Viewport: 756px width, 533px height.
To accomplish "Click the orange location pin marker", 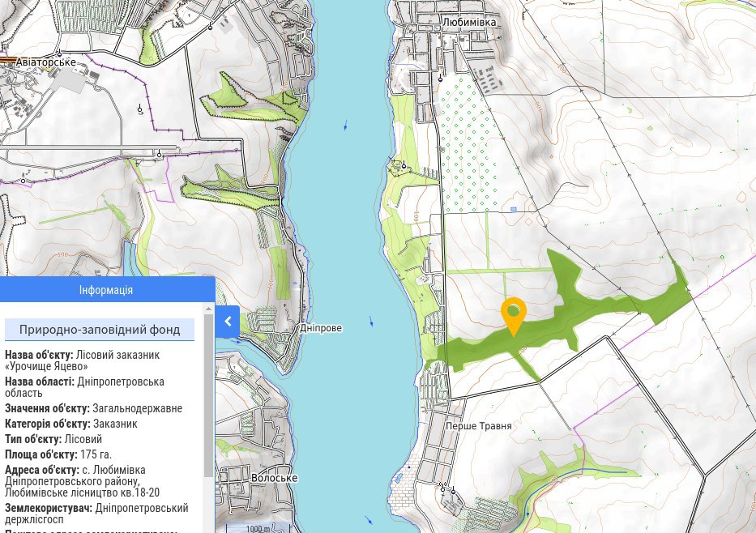I will click(514, 316).
